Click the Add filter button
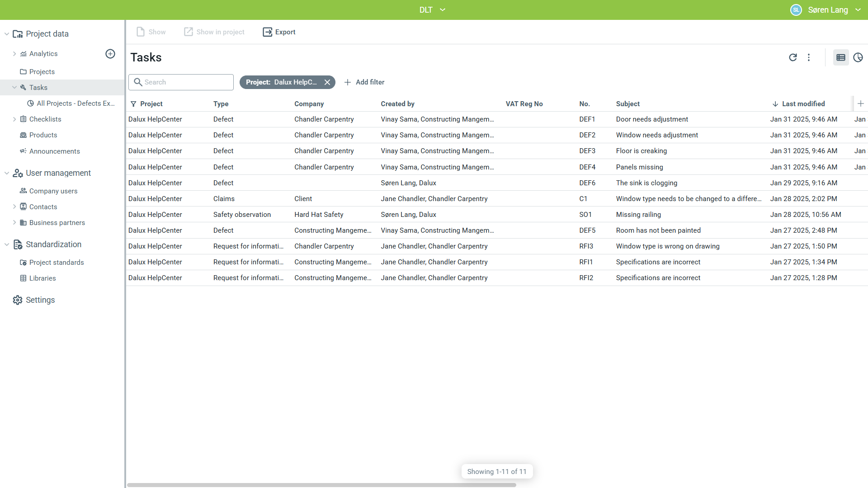 click(x=364, y=82)
